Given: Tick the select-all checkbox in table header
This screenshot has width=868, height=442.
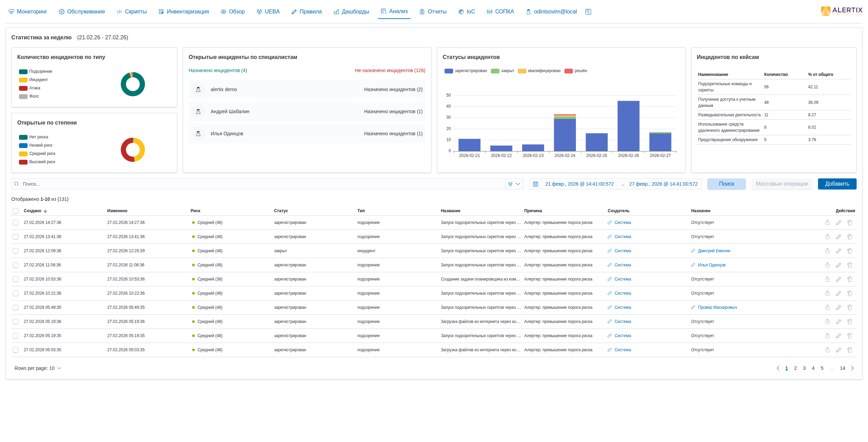Looking at the screenshot, I should (x=16, y=211).
